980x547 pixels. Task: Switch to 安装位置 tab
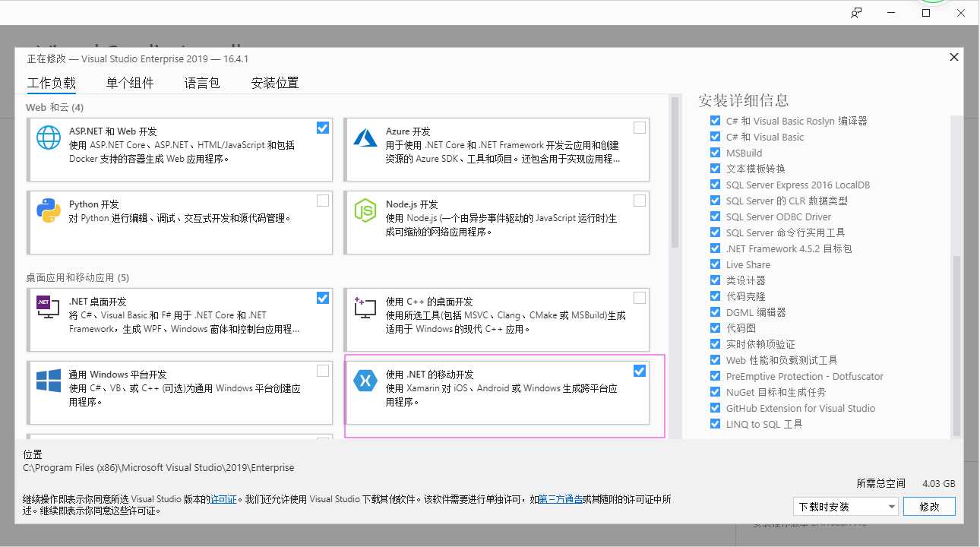[x=275, y=83]
